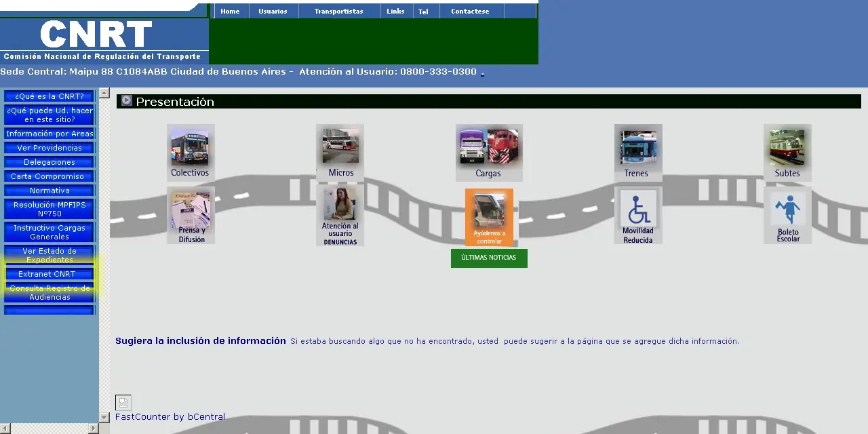This screenshot has height=434, width=868.
Task: Open Normativa sidebar button
Action: [x=49, y=191]
